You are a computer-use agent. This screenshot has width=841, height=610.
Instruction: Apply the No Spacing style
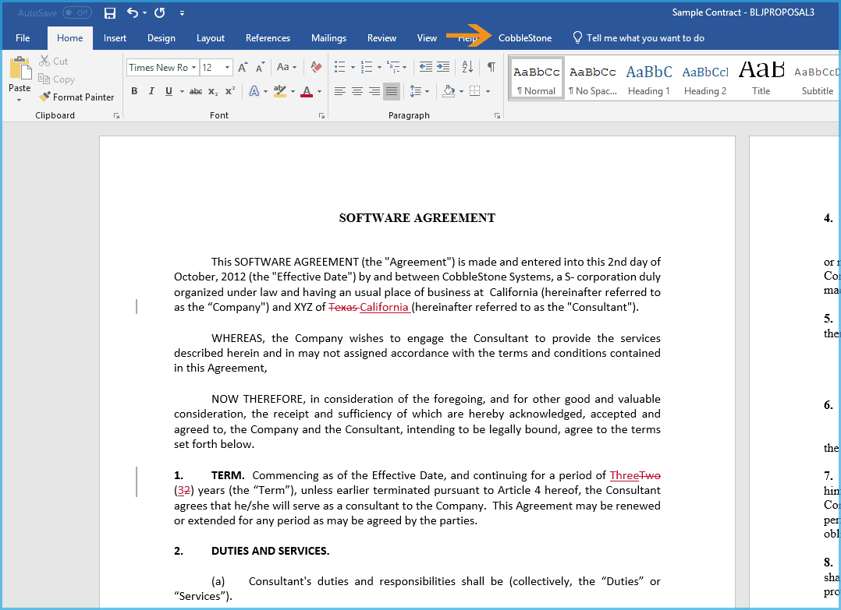[x=593, y=79]
